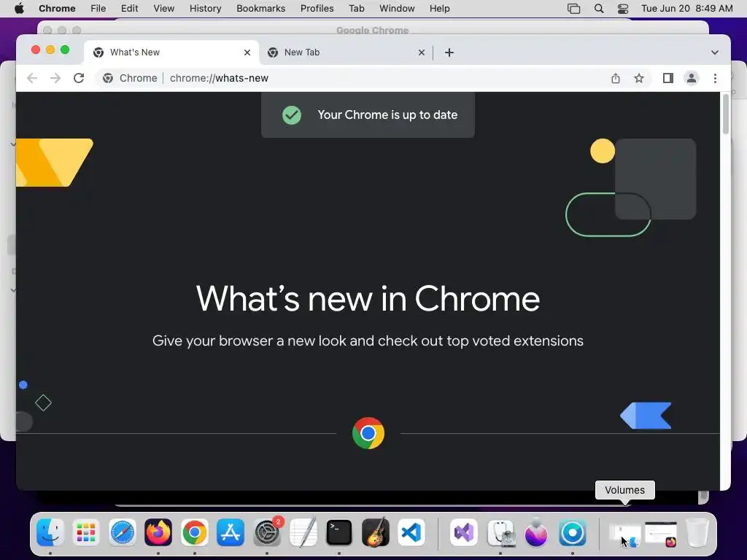Click the screen mirroring menu bar icon
Screen dimensions: 747x560
click(x=573, y=9)
